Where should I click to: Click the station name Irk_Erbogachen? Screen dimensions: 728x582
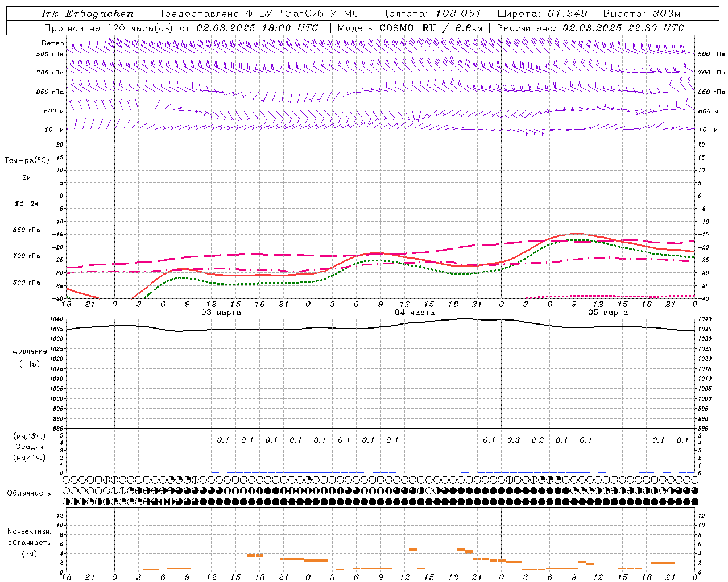[87, 14]
